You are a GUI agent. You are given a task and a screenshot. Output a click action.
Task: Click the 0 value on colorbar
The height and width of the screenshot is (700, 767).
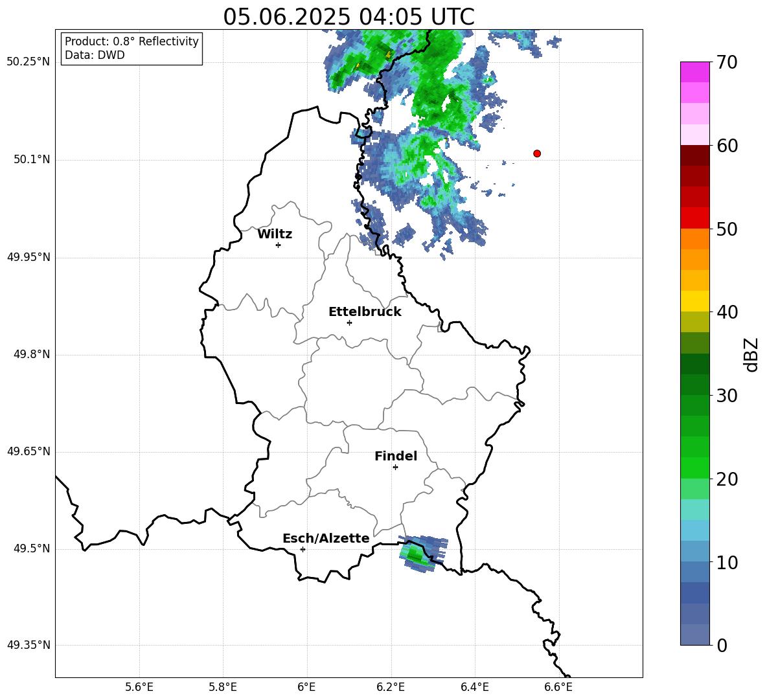722,645
